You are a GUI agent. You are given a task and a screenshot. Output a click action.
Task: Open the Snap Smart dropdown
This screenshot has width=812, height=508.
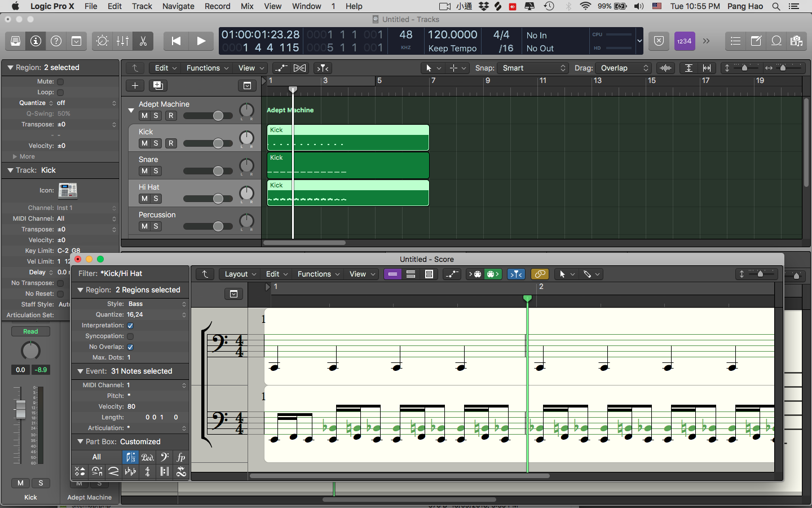(x=533, y=68)
